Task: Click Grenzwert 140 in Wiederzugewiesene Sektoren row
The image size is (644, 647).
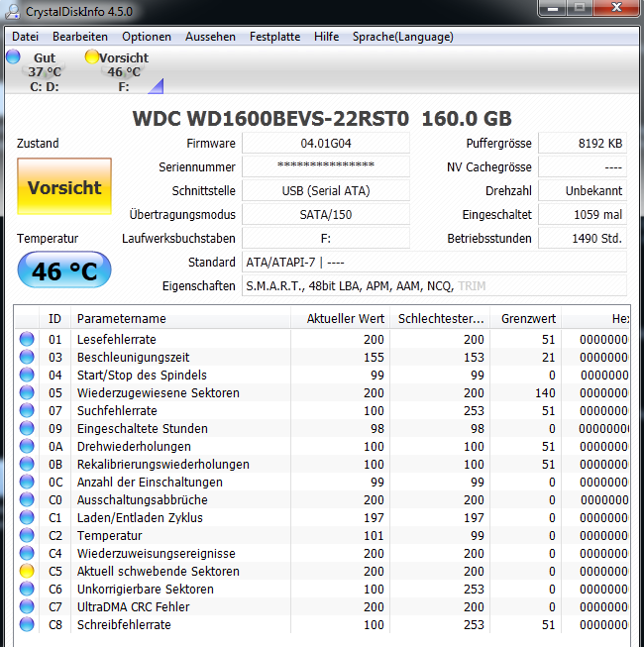Action: [x=545, y=392]
